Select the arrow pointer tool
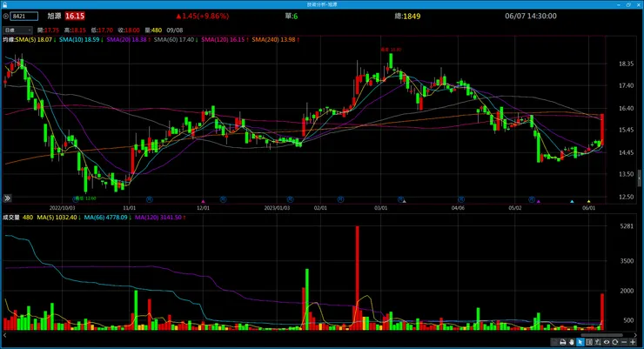644x349 pixels. pos(580,342)
